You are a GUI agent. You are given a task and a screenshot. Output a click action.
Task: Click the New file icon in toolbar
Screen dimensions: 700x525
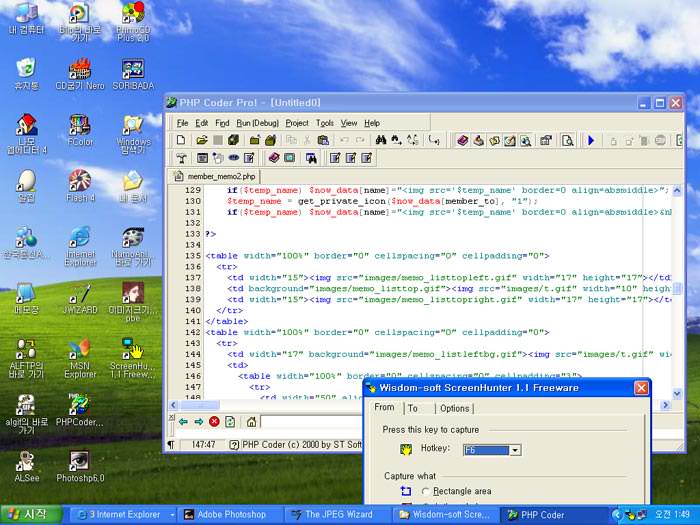point(181,141)
